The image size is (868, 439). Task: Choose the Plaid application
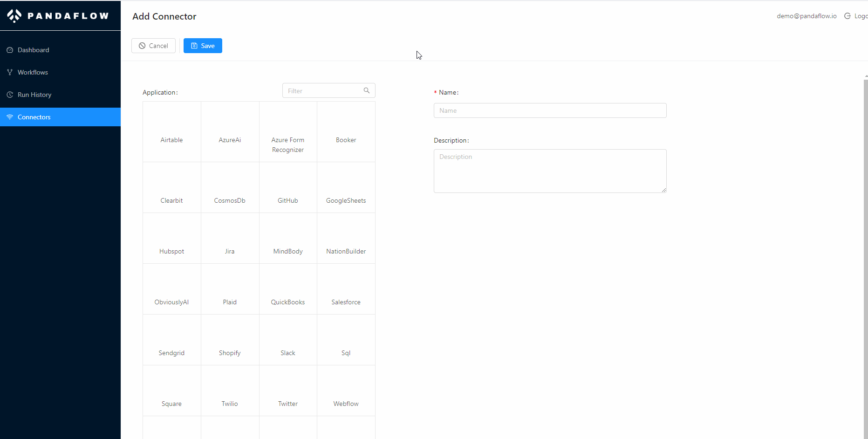(230, 289)
